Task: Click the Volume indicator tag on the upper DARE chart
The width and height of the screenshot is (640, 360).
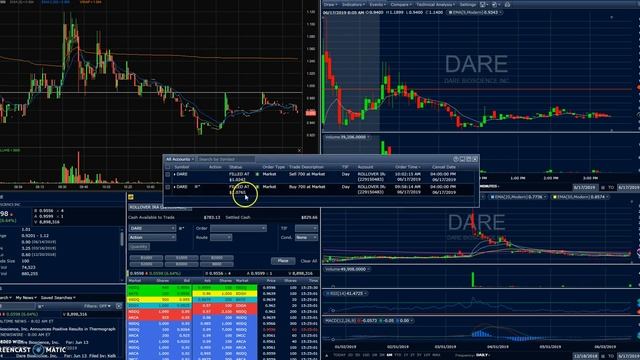Action: pyautogui.click(x=347, y=137)
